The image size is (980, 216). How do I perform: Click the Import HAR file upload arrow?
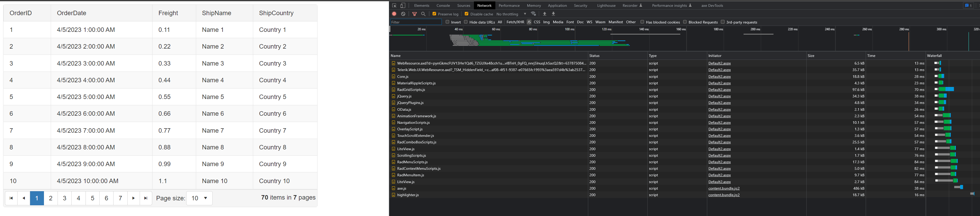point(545,14)
